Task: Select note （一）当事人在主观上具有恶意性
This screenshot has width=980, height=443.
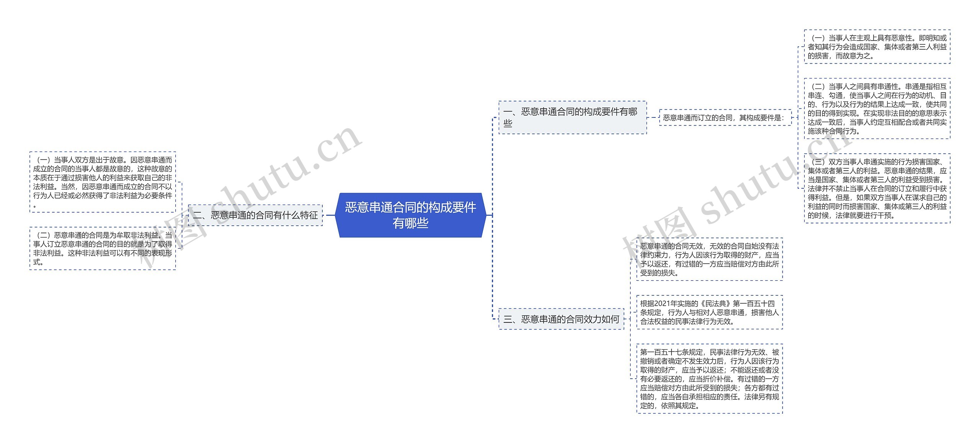Action: click(x=877, y=47)
